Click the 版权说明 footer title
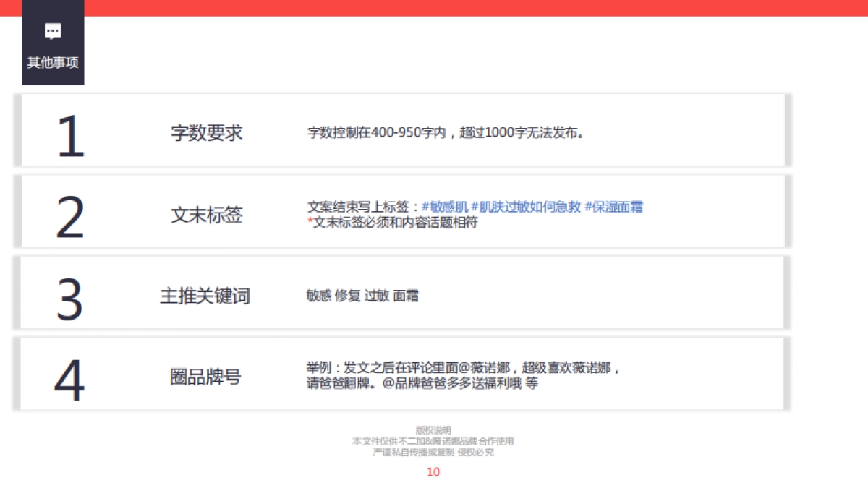Viewport: 868px width, 488px height. 433,429
